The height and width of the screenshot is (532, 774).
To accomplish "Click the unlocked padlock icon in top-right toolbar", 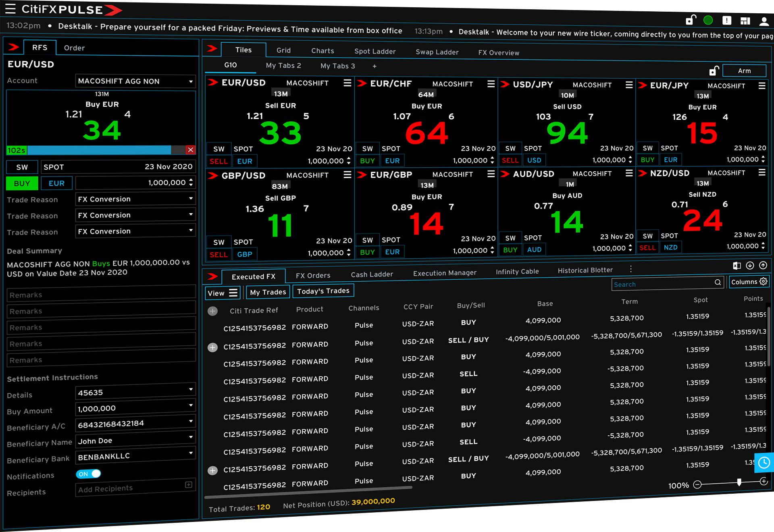I will 690,20.
